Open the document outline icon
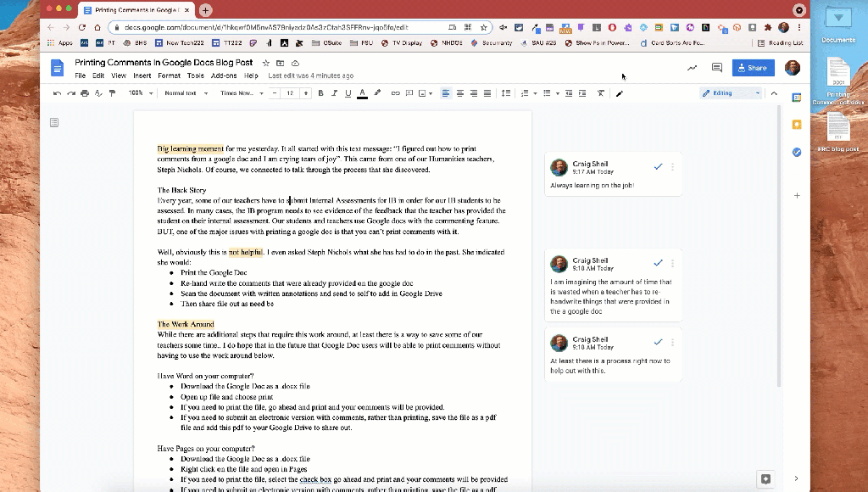 (x=54, y=123)
